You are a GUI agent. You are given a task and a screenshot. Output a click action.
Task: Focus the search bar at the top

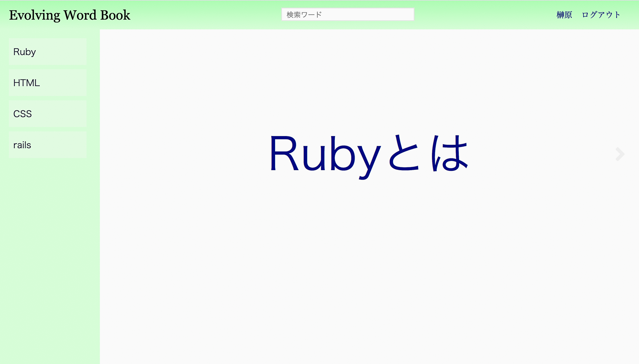[x=347, y=14]
